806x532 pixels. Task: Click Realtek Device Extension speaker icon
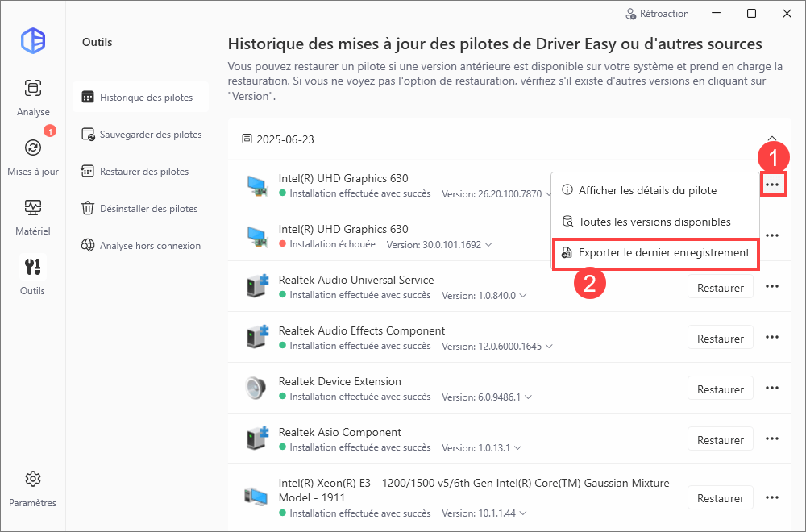[x=256, y=388]
